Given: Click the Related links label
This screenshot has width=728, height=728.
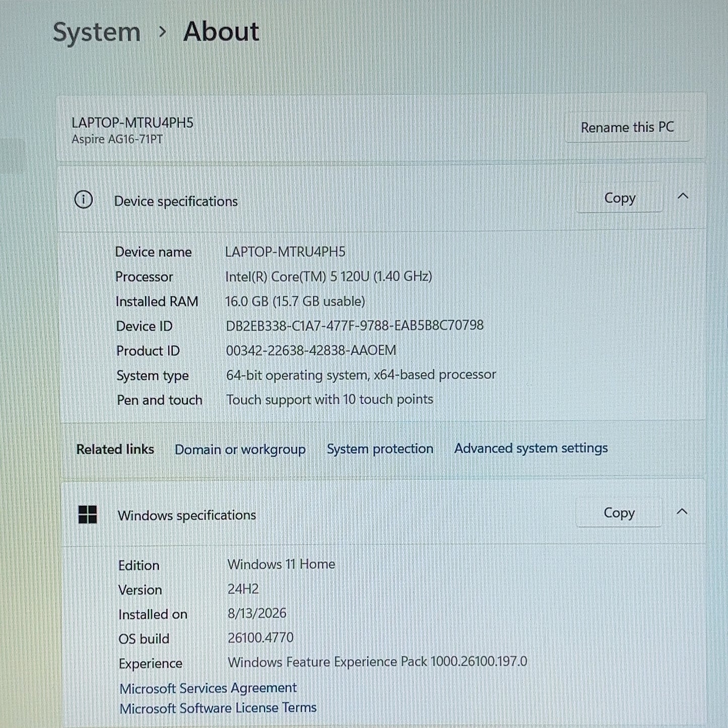Looking at the screenshot, I should (x=115, y=449).
